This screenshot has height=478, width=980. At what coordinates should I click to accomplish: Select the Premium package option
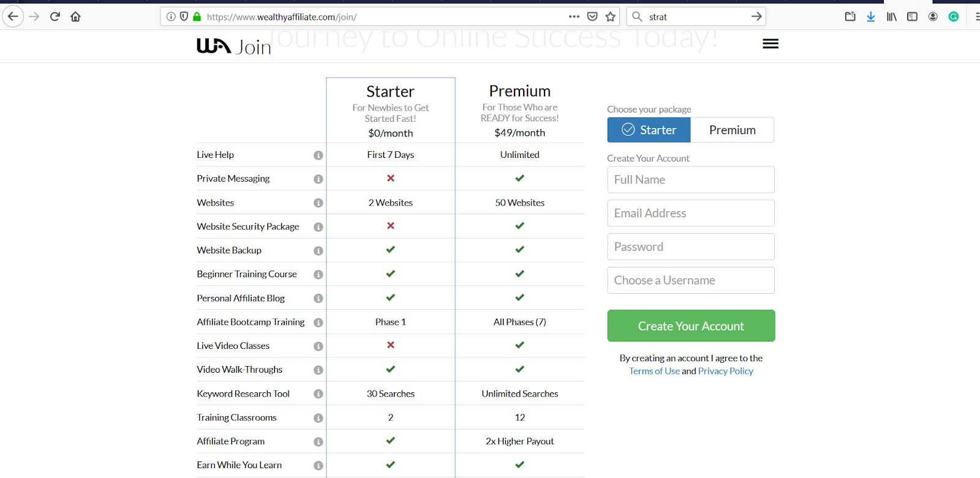point(733,130)
